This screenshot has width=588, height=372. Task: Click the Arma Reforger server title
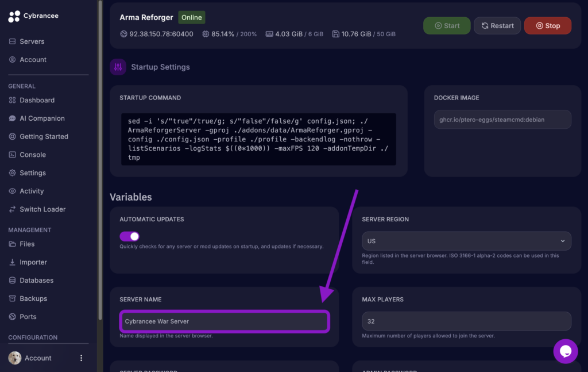[146, 18]
